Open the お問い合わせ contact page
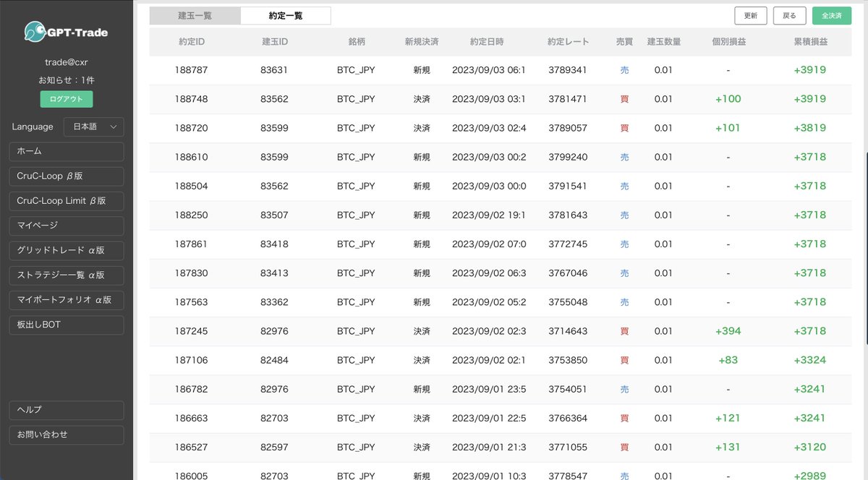 (66, 434)
